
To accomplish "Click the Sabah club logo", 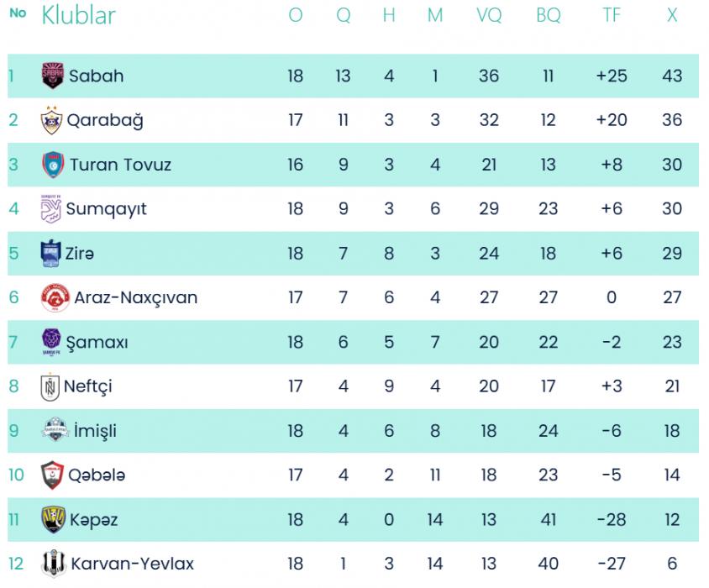I will click(x=53, y=76).
